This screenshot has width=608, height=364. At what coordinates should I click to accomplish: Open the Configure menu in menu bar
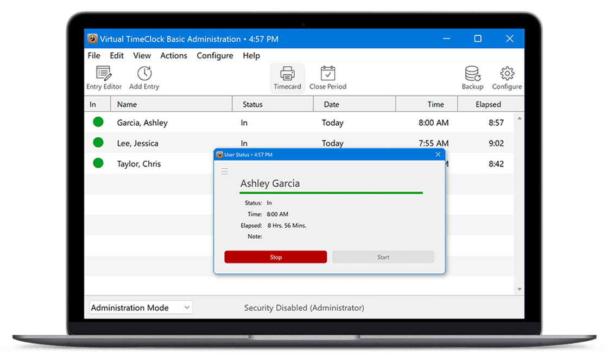(214, 55)
